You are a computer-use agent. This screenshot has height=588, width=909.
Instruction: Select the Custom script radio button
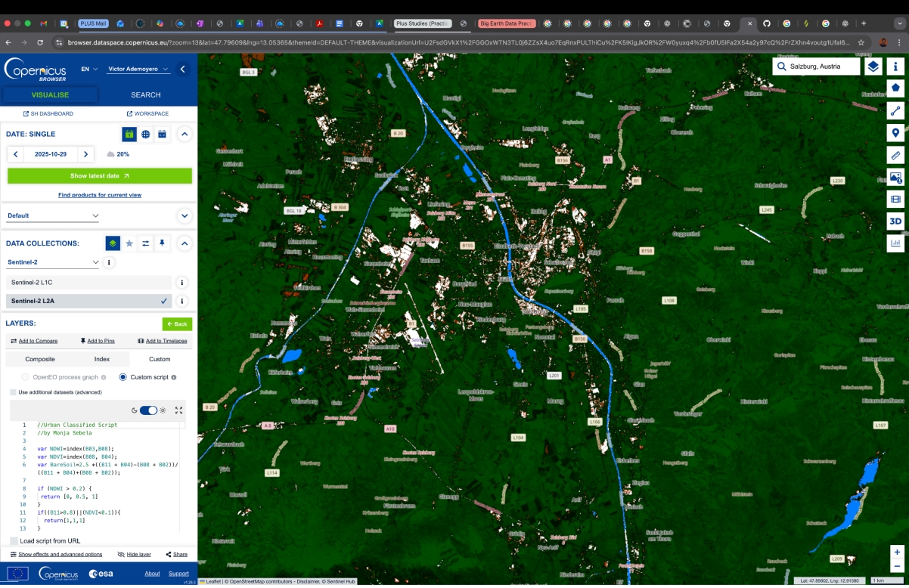click(x=123, y=377)
